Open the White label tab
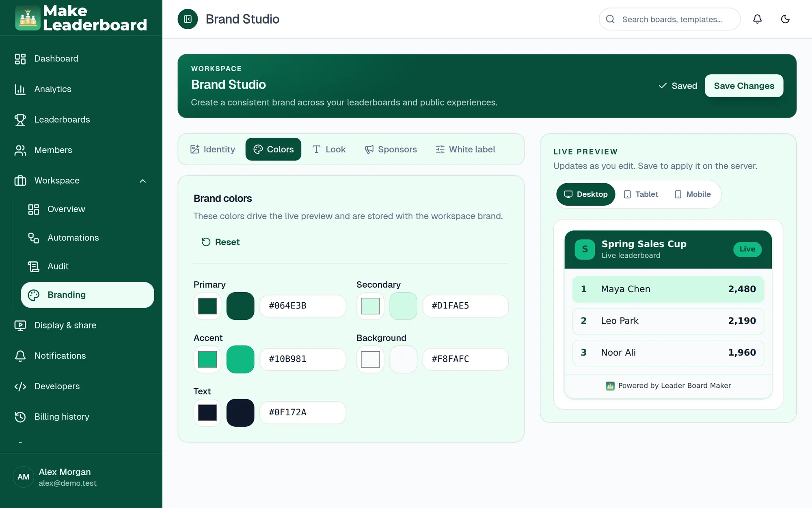This screenshot has width=812, height=508. pos(465,149)
